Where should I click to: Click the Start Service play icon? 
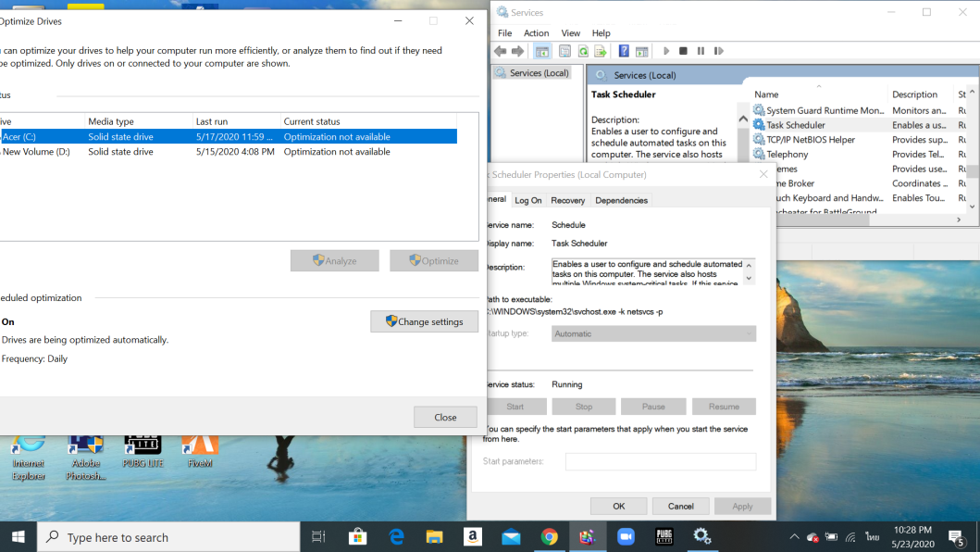pos(666,51)
